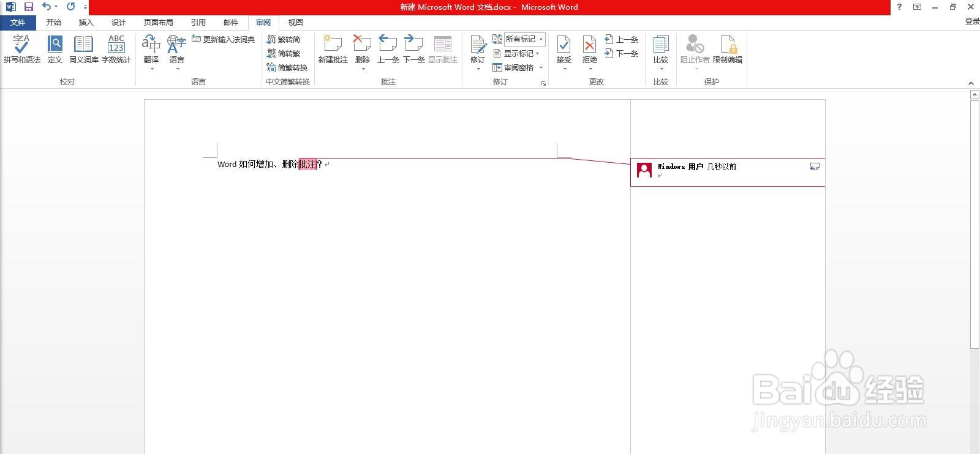
Task: Redo or repeat the last action
Action: pyautogui.click(x=70, y=7)
